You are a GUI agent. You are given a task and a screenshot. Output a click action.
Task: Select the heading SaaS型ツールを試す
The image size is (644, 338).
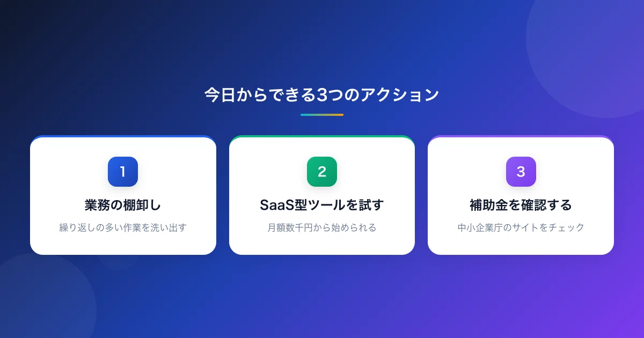click(x=322, y=205)
